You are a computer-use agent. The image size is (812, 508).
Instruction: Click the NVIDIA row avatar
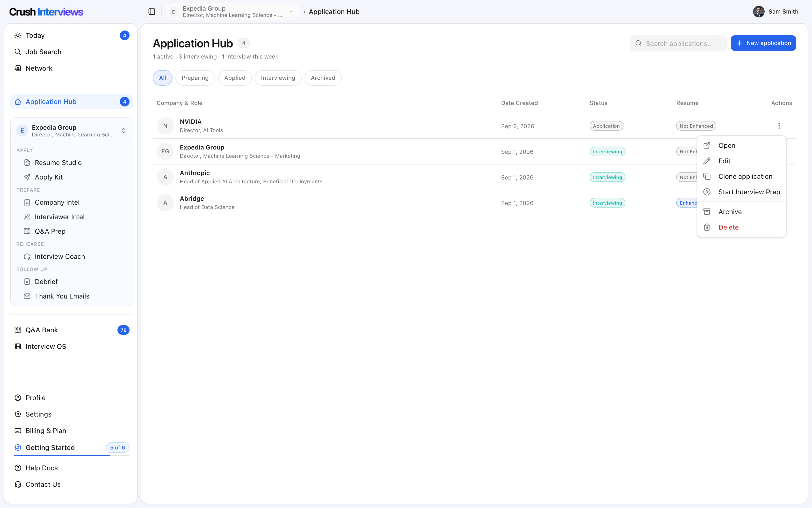(165, 126)
